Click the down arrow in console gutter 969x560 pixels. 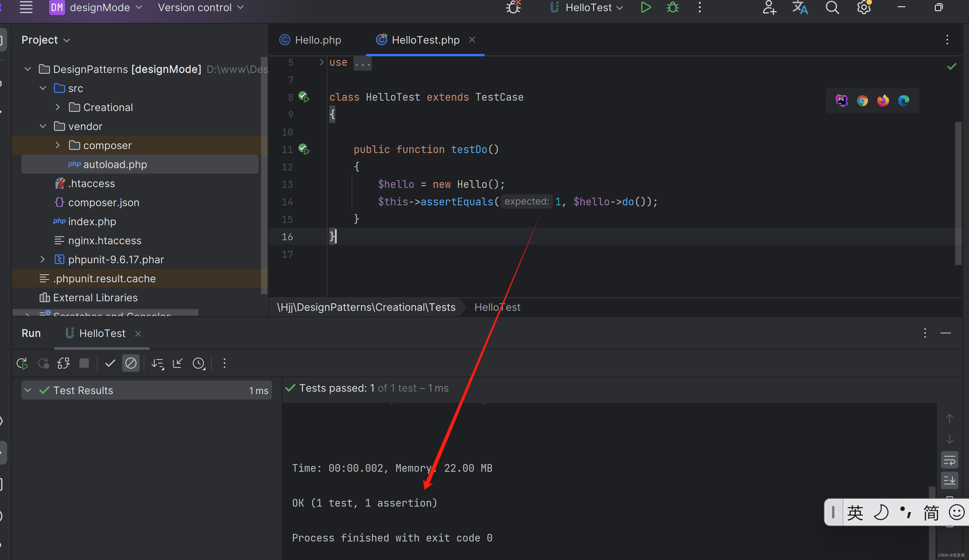[949, 439]
